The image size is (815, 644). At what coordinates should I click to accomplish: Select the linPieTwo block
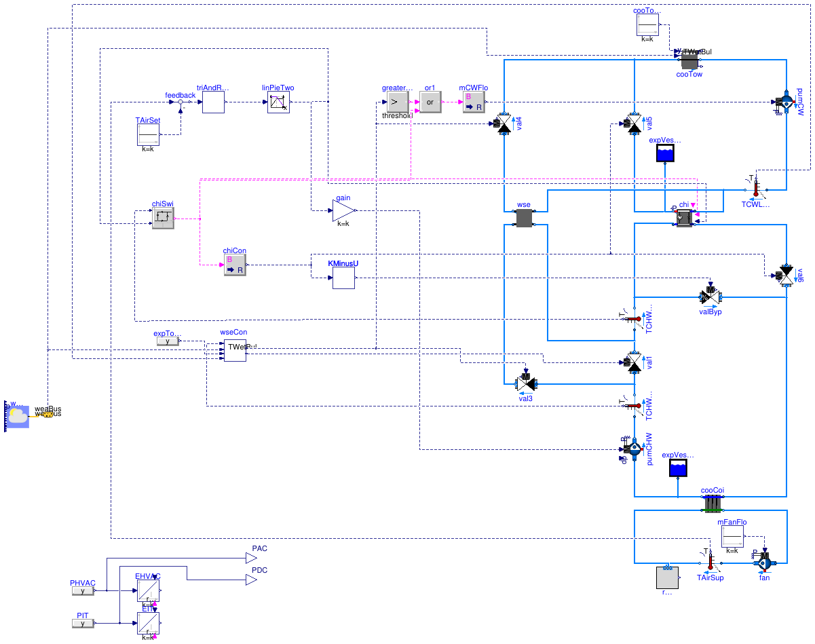pyautogui.click(x=278, y=102)
